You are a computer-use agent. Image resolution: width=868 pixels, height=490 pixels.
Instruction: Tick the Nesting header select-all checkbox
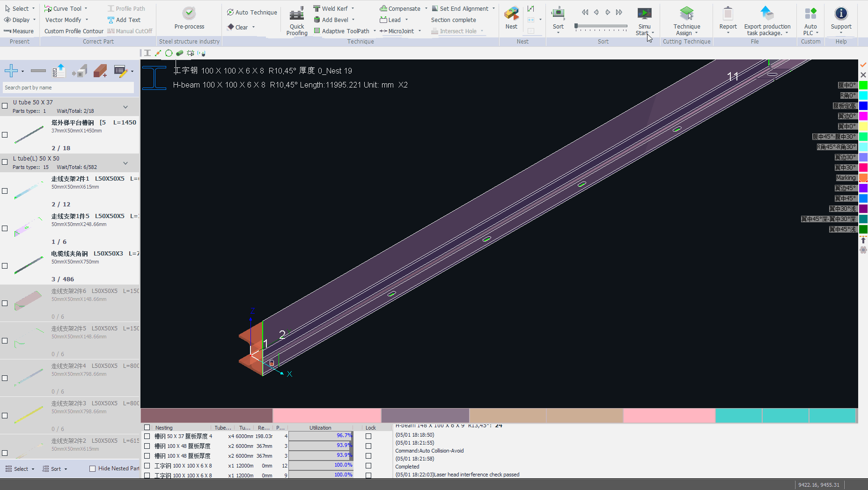click(147, 427)
